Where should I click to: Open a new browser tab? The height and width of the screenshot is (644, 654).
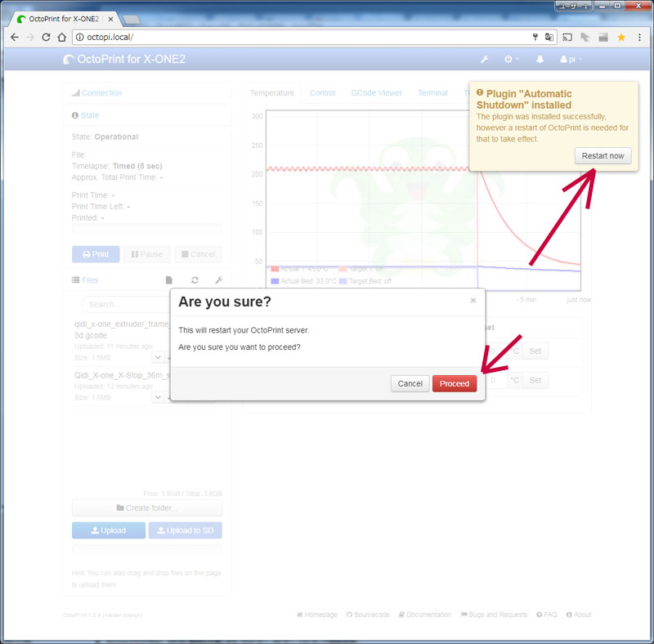click(132, 19)
